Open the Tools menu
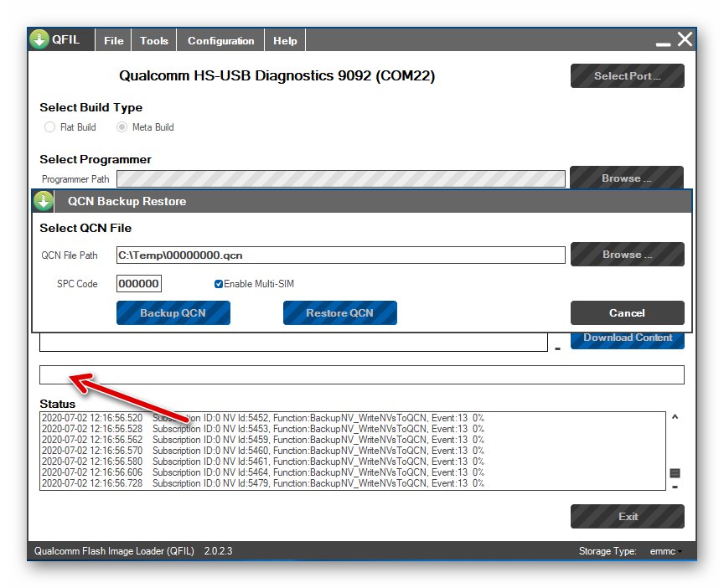The height and width of the screenshot is (588, 724). pos(153,40)
